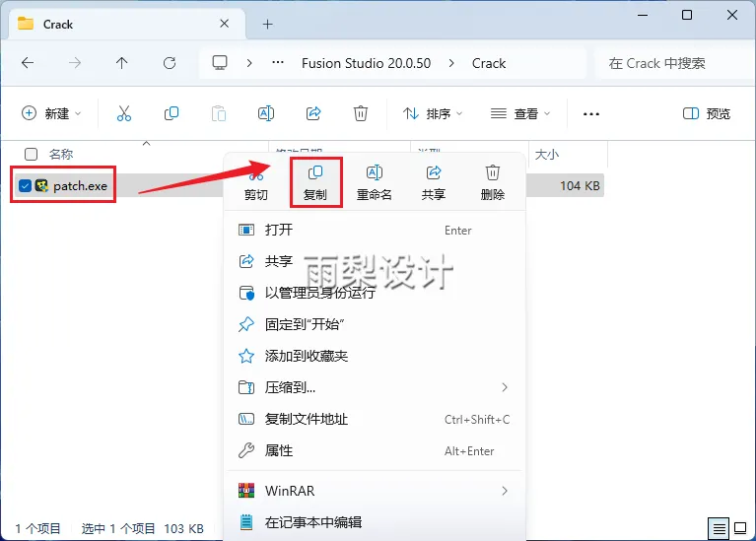This screenshot has width=756, height=541.
Task: Sort by the 名称 column header
Action: pos(61,155)
